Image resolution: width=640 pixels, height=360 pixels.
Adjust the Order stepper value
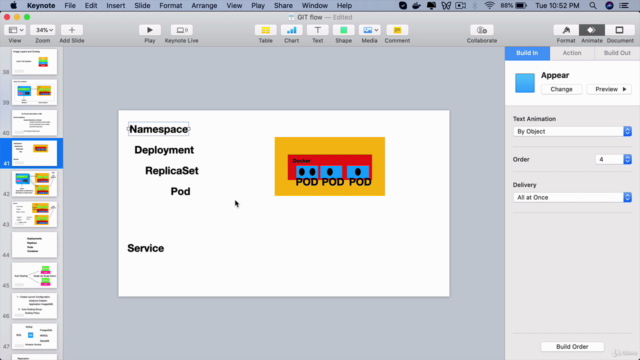point(627,159)
